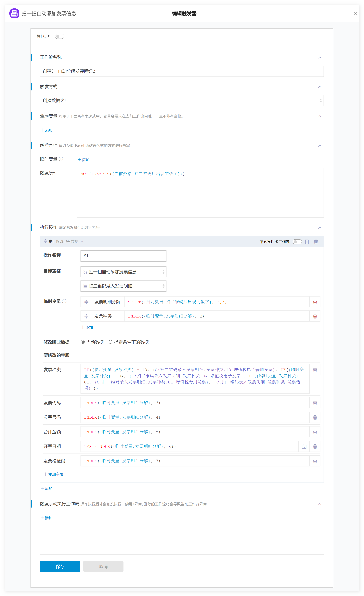Image resolution: width=364 pixels, height=596 pixels.
Task: Collapse the 全局变量 section
Action: (320, 116)
